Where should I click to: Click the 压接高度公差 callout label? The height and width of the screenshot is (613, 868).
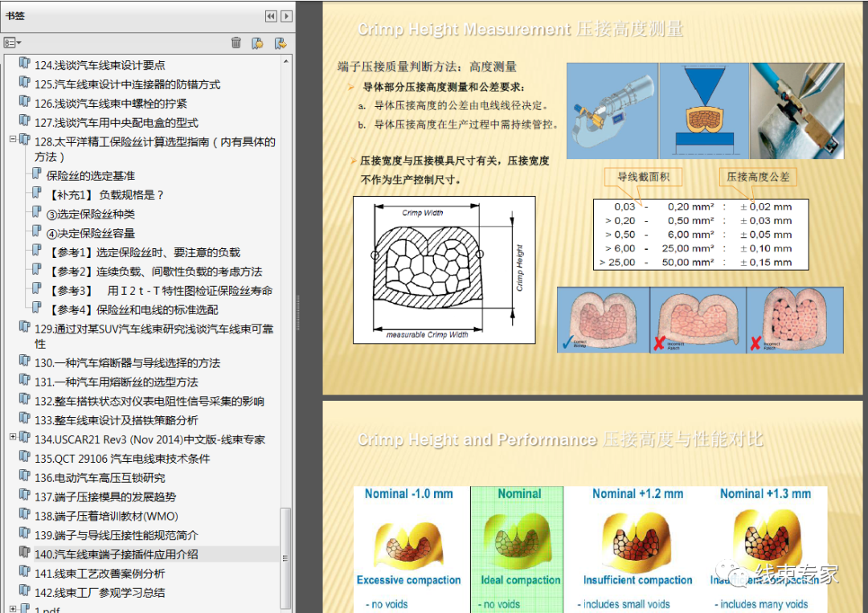pyautogui.click(x=758, y=177)
